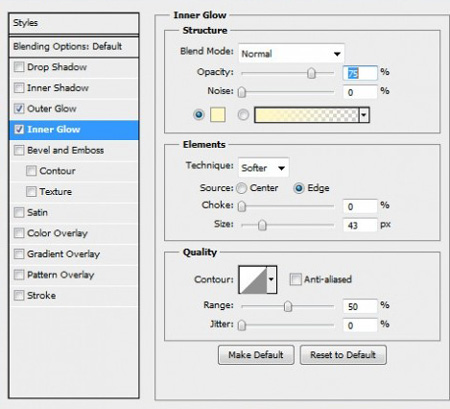Tick the Texture sub-effect checkbox
This screenshot has height=409, width=450.
pos(31,192)
